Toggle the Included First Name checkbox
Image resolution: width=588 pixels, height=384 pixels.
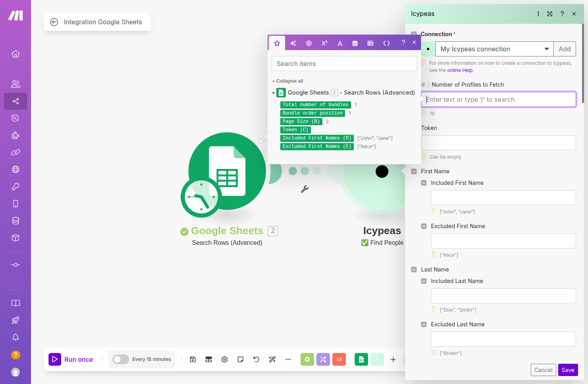(424, 183)
